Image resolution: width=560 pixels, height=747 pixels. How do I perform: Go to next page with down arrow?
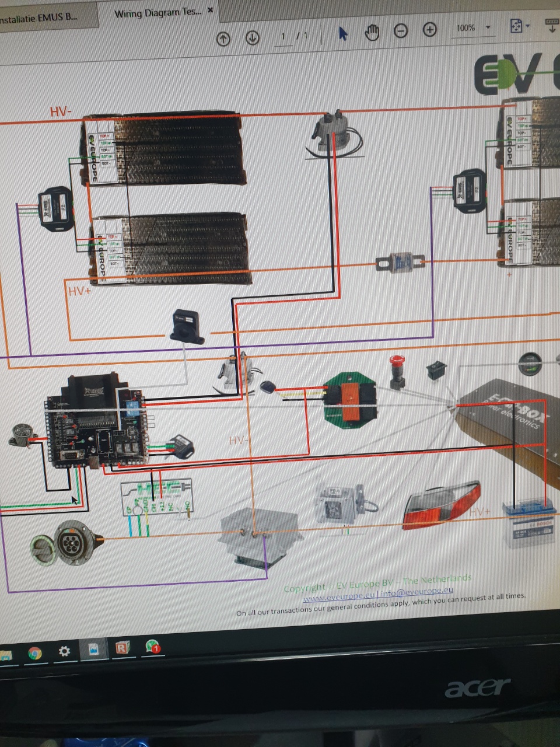[252, 38]
